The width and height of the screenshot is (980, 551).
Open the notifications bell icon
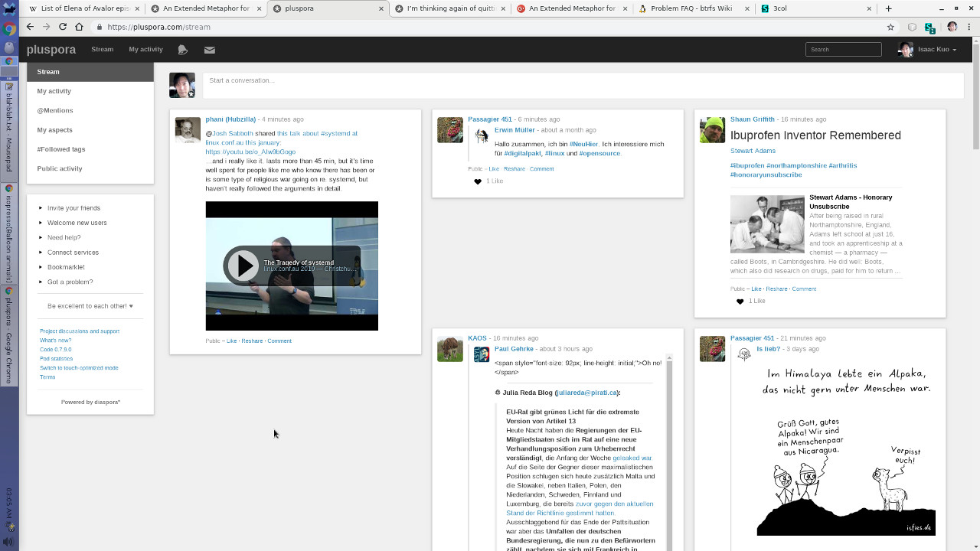click(x=182, y=50)
